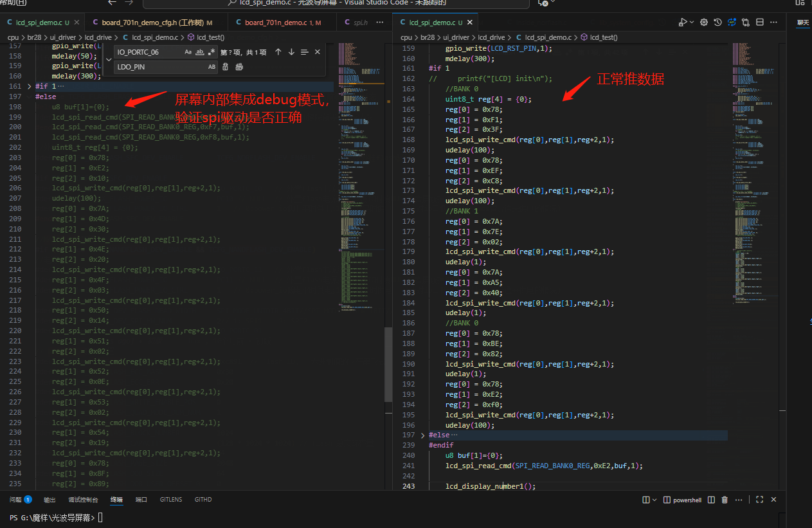Kill the terminal with the trash icon

[725, 500]
